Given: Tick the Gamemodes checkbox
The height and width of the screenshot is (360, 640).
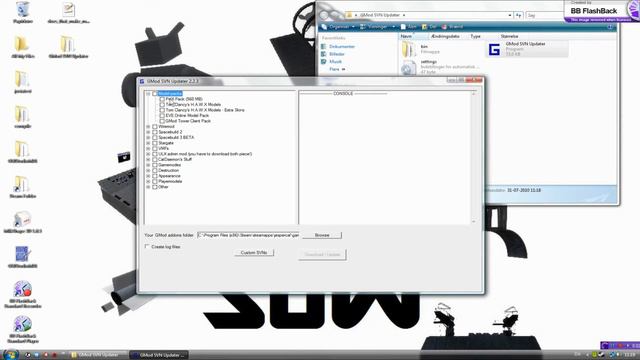Looking at the screenshot, I should click(155, 165).
